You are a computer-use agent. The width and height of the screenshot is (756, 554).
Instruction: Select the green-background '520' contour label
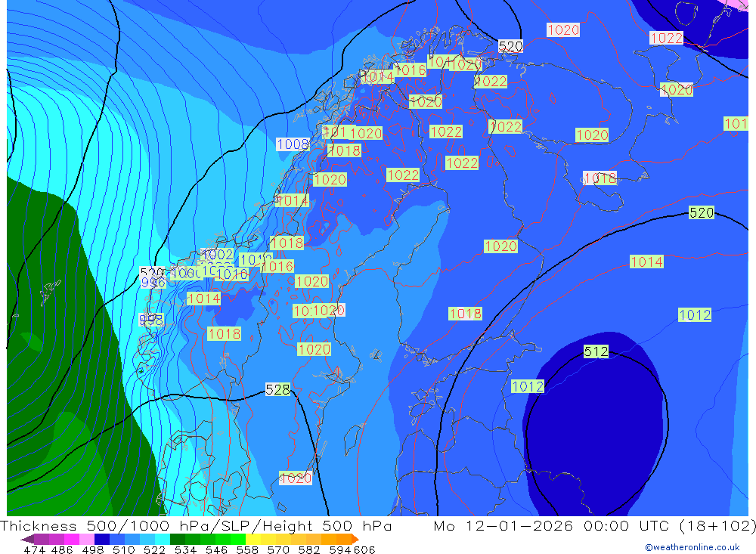(701, 212)
